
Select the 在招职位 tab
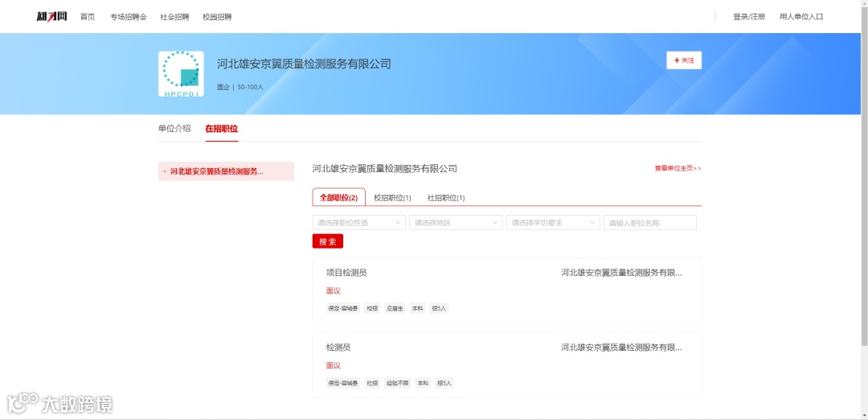click(x=222, y=128)
